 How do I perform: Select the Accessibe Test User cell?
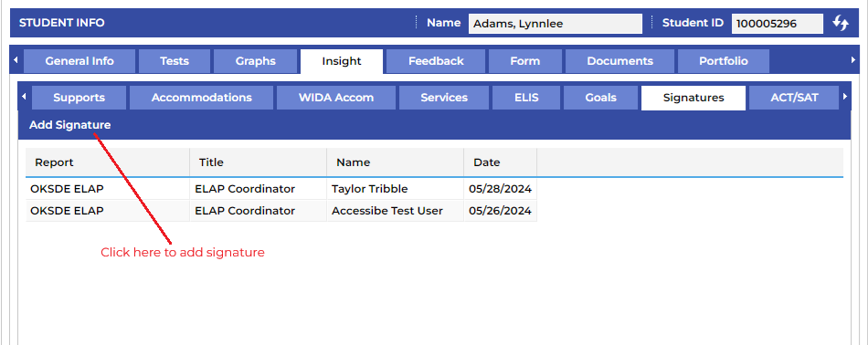[396, 211]
